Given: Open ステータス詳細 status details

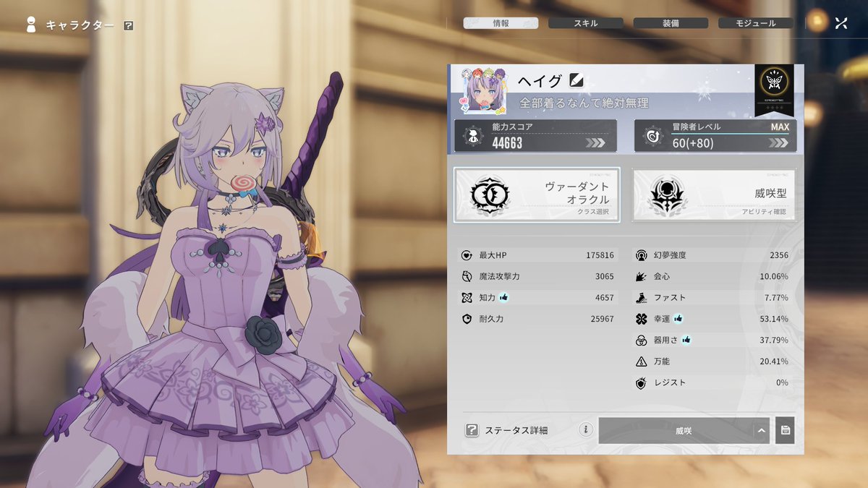Looking at the screenshot, I should [516, 430].
